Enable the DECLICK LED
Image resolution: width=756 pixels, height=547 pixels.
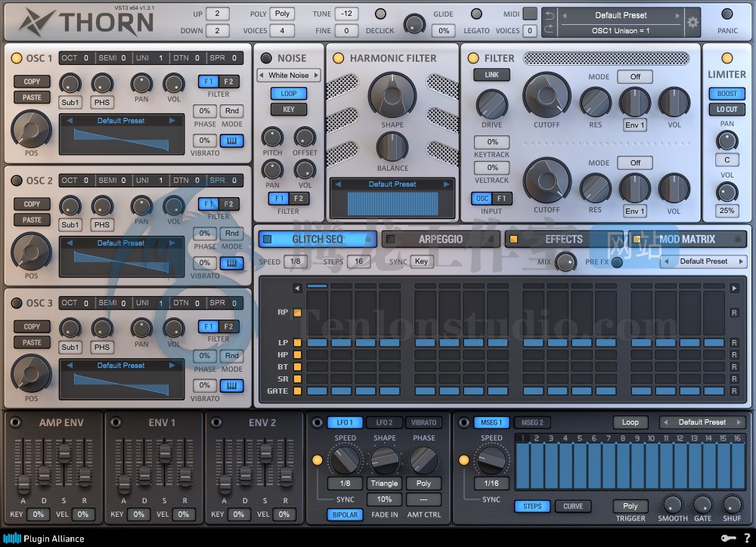[380, 14]
